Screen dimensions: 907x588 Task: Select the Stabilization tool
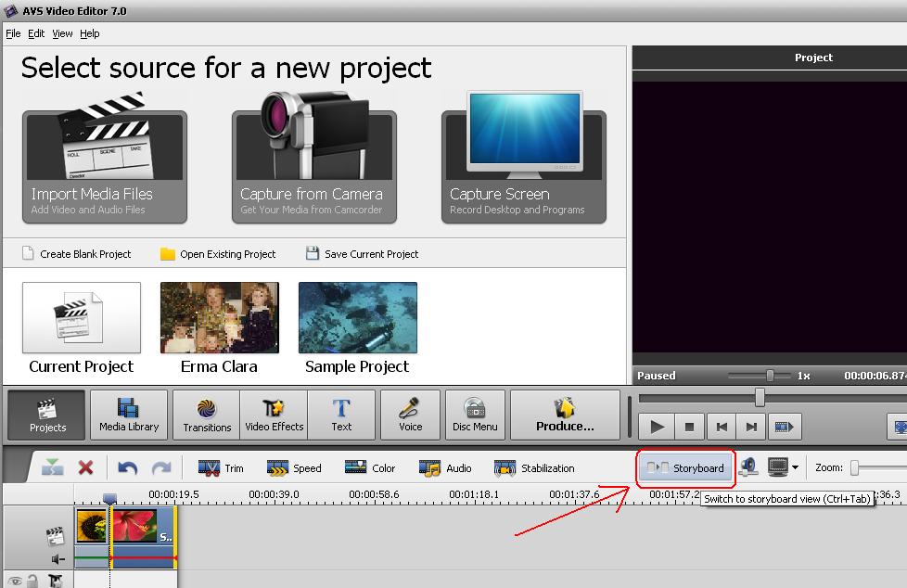(534, 468)
